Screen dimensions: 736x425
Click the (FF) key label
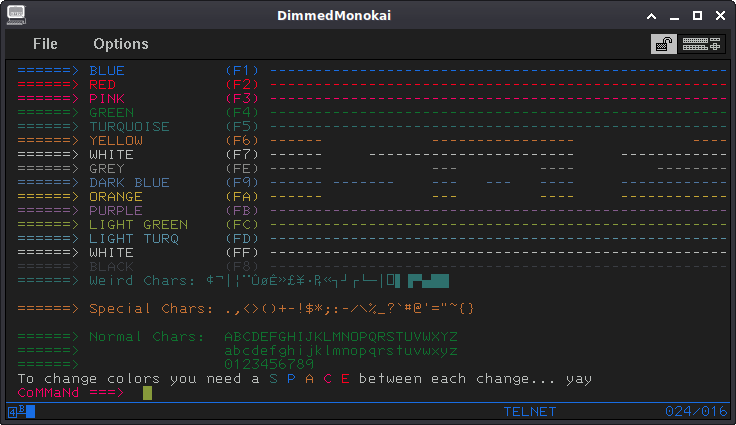tap(242, 253)
